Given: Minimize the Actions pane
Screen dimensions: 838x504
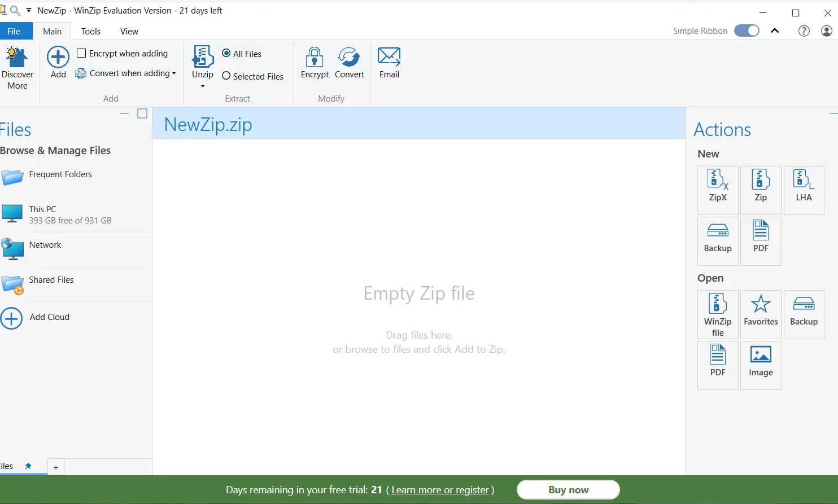Looking at the screenshot, I should click(833, 113).
